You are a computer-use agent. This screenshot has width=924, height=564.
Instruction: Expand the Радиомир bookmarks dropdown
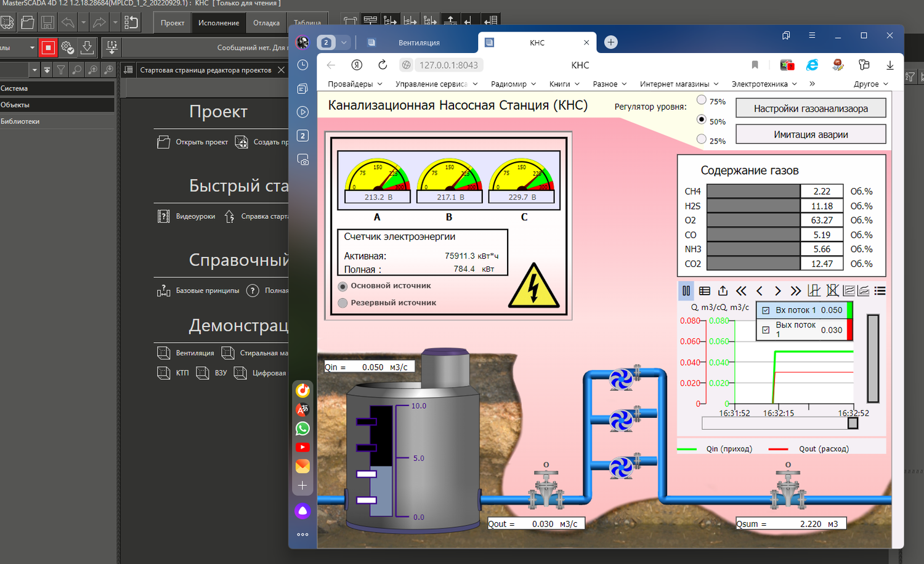(513, 84)
